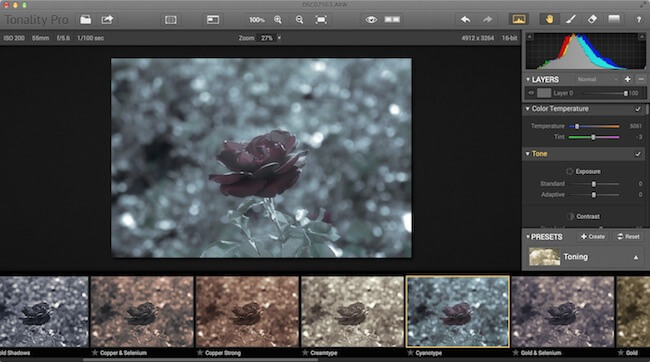Click the rose image canvas
Image resolution: width=650 pixels, height=362 pixels.
261,158
